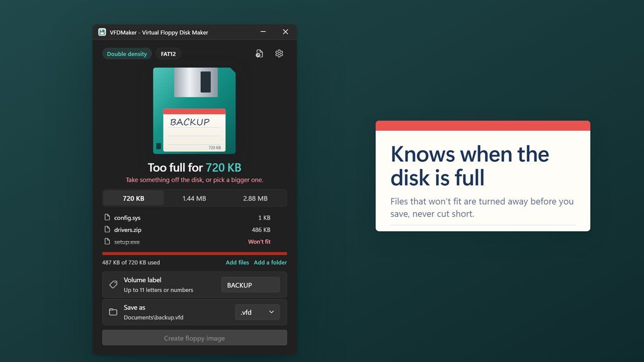Viewport: 644px width, 362px height.
Task: Click the Add a folder link
Action: (x=270, y=262)
